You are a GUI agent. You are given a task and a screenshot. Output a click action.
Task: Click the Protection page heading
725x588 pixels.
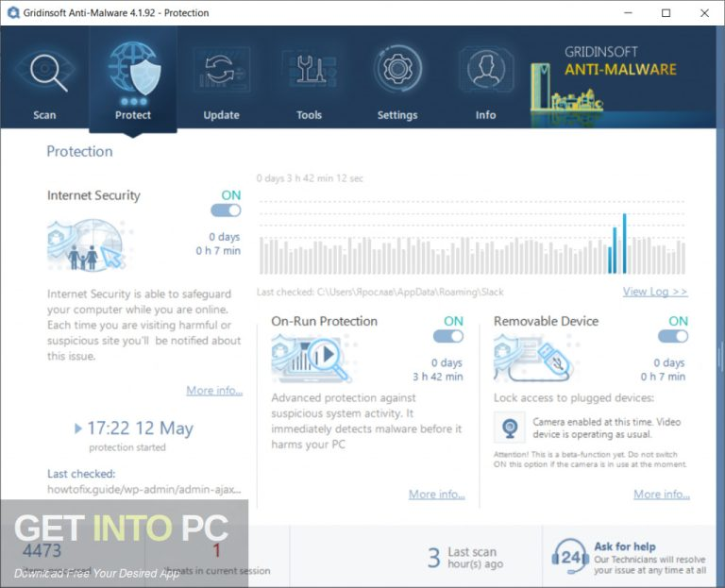tap(79, 151)
